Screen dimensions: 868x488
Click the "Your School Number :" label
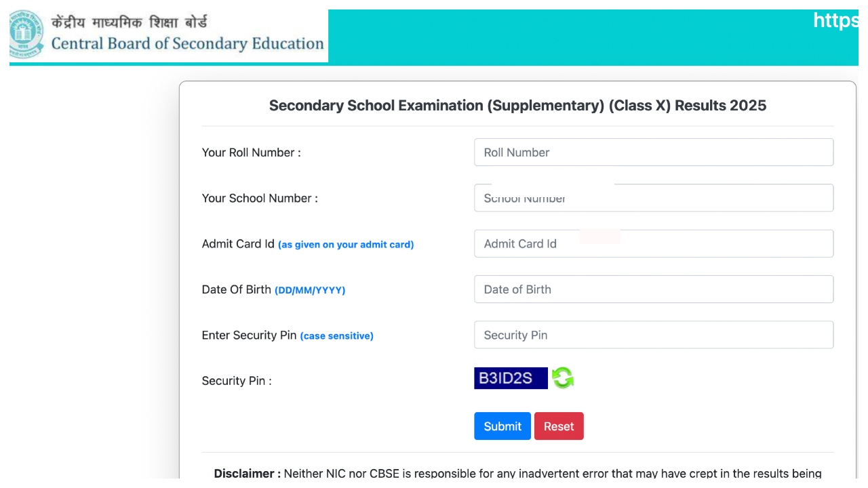point(260,198)
